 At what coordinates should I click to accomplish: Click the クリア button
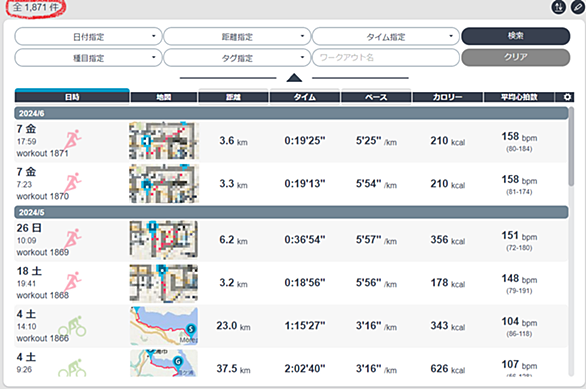click(516, 58)
